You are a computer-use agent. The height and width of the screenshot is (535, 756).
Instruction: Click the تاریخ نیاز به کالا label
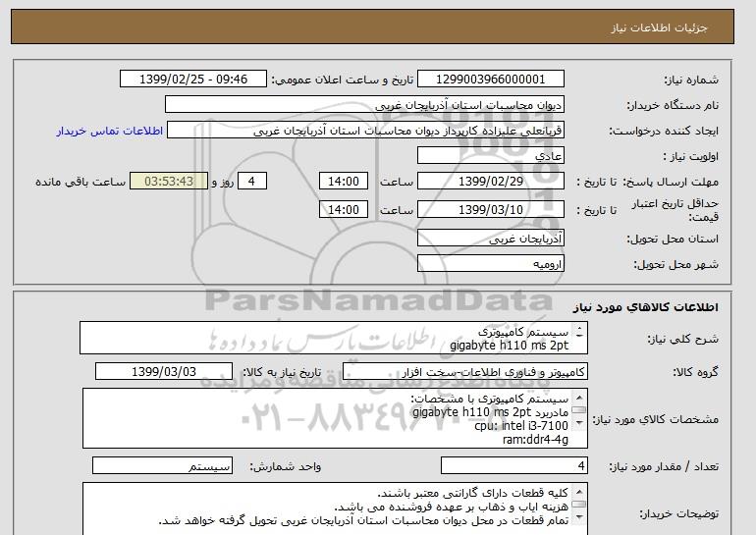point(282,372)
